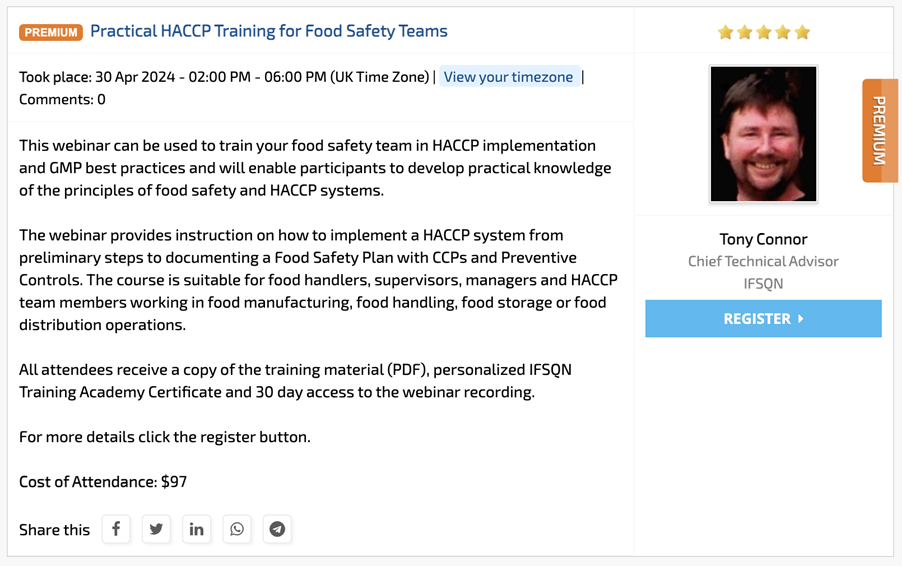Open Tony Connor's profile photo
Screen dimensions: 902x566
coord(763,133)
